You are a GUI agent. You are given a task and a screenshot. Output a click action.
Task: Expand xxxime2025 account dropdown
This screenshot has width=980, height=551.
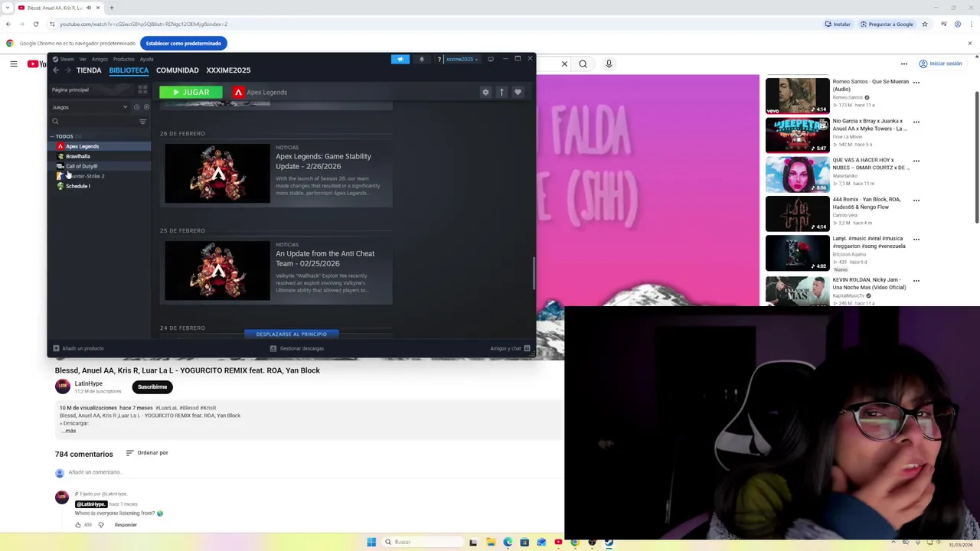(x=462, y=59)
